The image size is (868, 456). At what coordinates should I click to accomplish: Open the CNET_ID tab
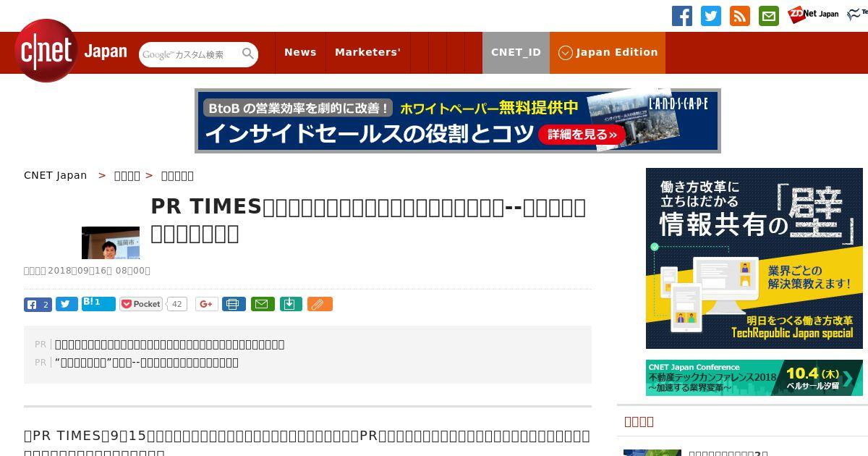tap(516, 52)
